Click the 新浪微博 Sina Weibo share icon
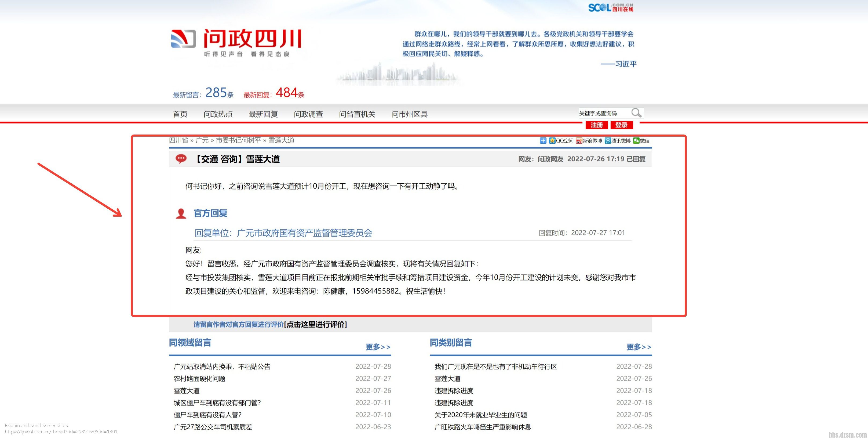Screen dimensions: 868x439 pos(579,141)
